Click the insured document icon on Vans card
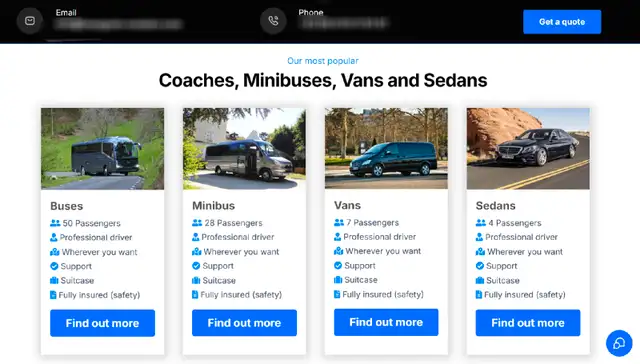Screen dimensions: 640x364 coord(337,294)
